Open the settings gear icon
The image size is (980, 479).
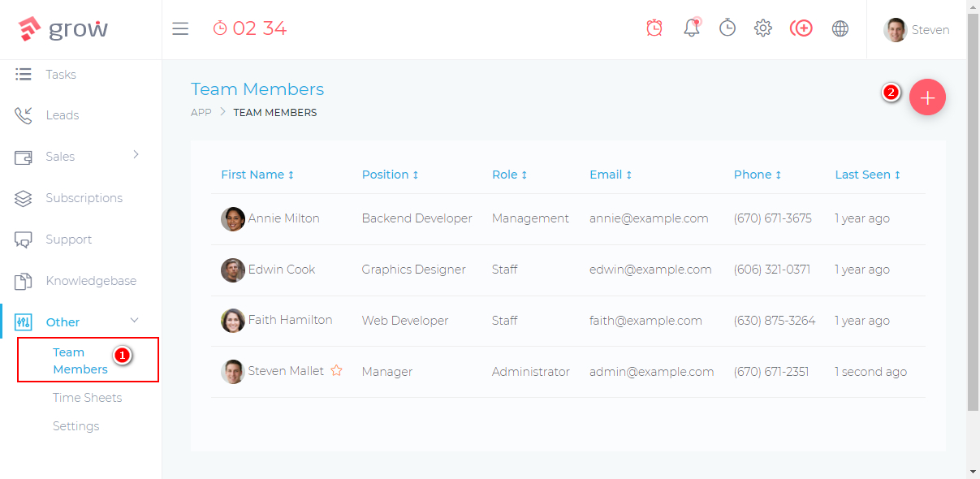click(762, 28)
